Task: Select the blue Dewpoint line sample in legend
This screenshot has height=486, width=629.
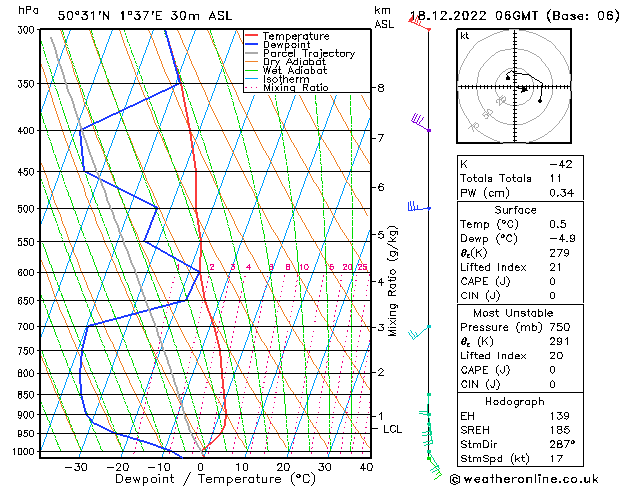Action: [251, 45]
